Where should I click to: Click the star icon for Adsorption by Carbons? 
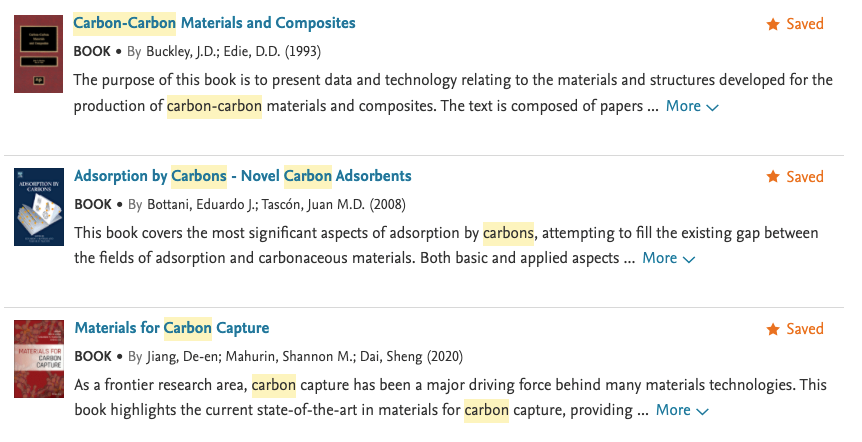click(x=772, y=177)
